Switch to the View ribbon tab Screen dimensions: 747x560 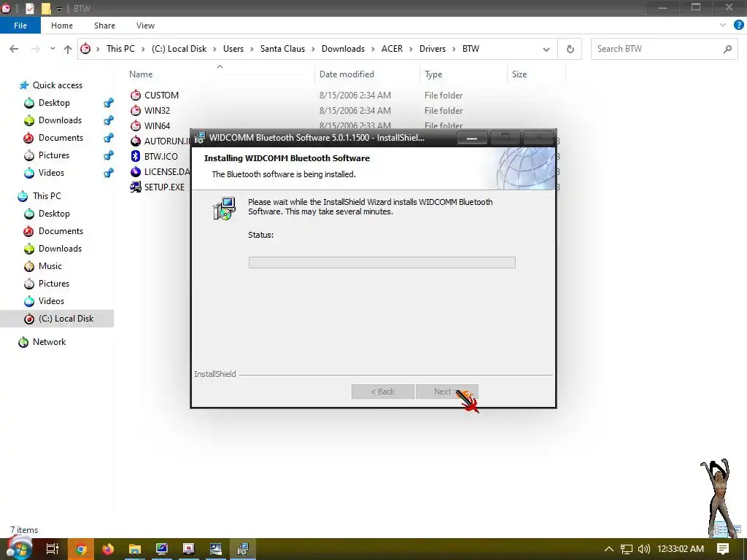145,26
